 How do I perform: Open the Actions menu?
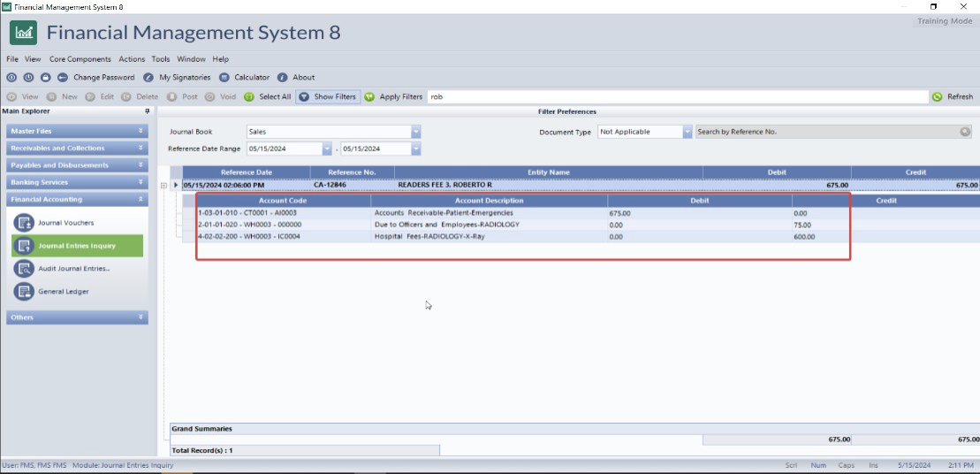coord(132,59)
